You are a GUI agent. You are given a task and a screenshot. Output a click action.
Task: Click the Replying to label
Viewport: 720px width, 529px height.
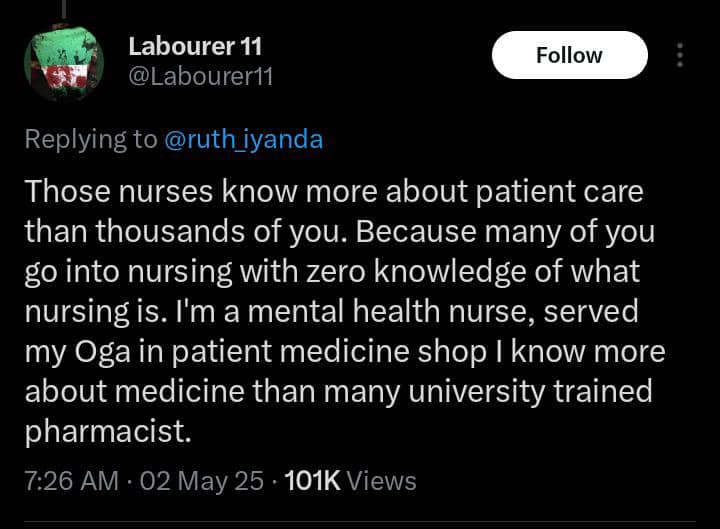point(91,140)
